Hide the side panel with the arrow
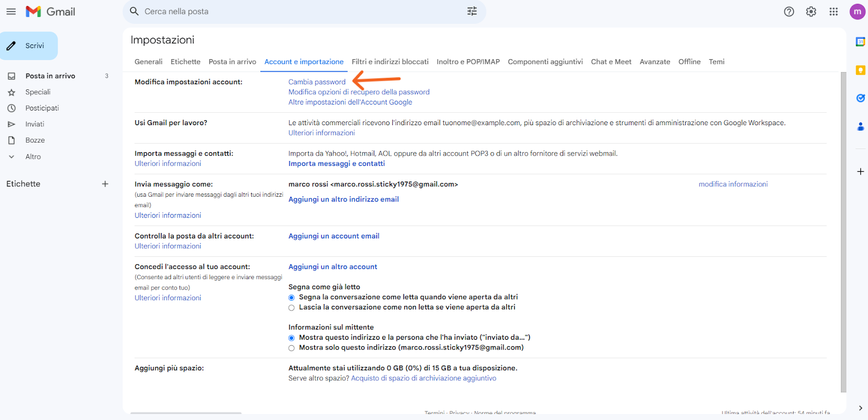Viewport: 868px width, 420px height. point(860,408)
